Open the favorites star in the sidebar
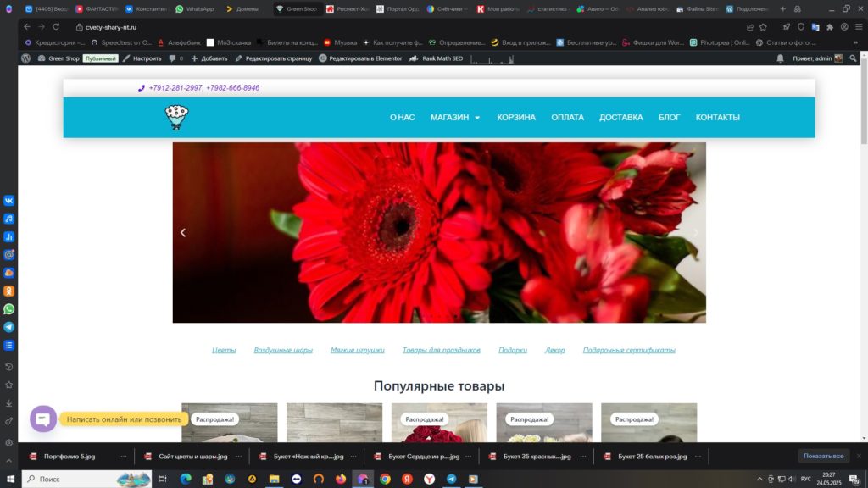This screenshot has width=868, height=488. coord(8,385)
